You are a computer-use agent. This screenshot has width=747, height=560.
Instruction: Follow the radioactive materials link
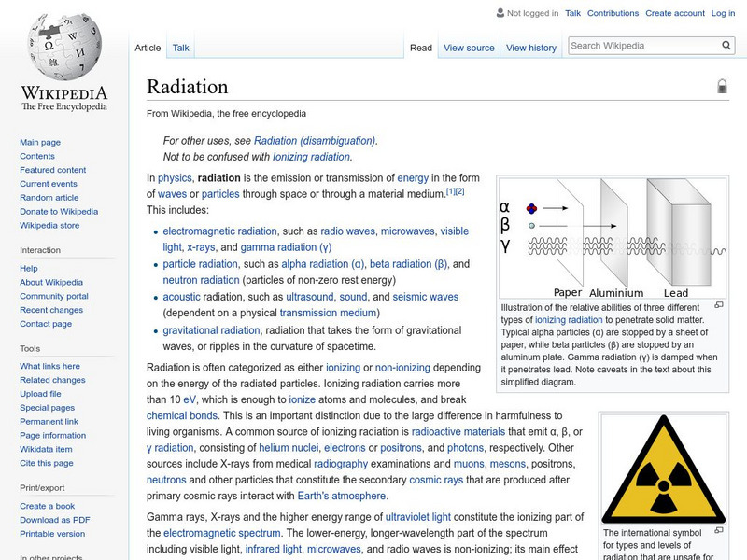[458, 431]
